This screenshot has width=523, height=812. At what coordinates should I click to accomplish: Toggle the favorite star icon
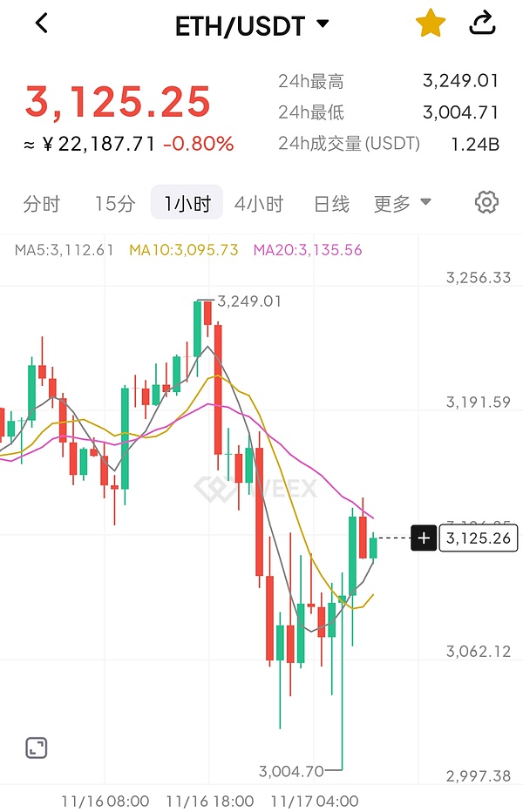coord(430,24)
